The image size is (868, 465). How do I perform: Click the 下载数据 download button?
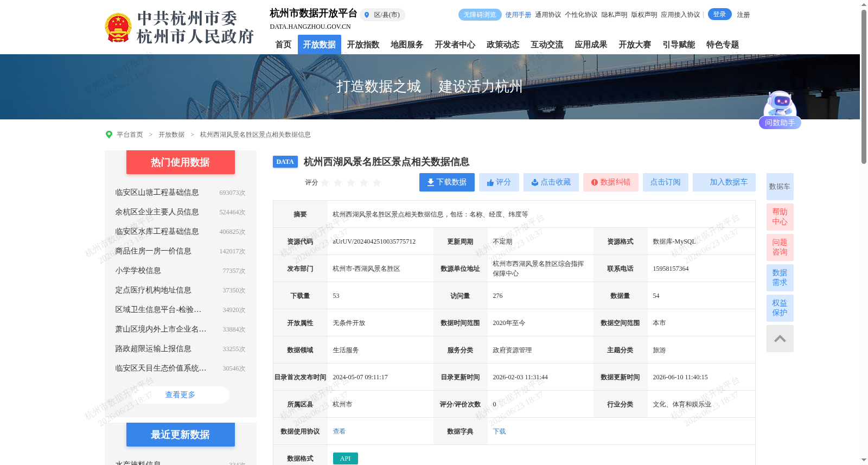point(447,182)
